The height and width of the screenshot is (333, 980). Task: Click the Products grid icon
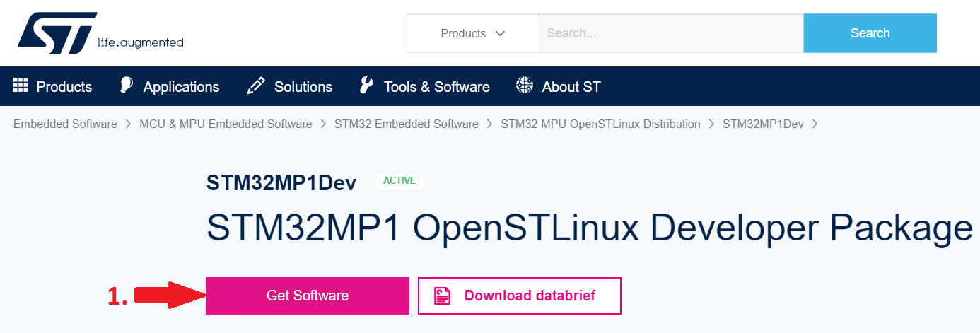20,86
